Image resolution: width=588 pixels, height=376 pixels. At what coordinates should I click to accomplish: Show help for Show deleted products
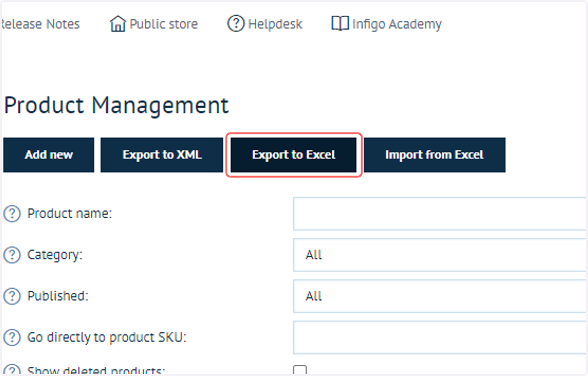click(x=12, y=370)
